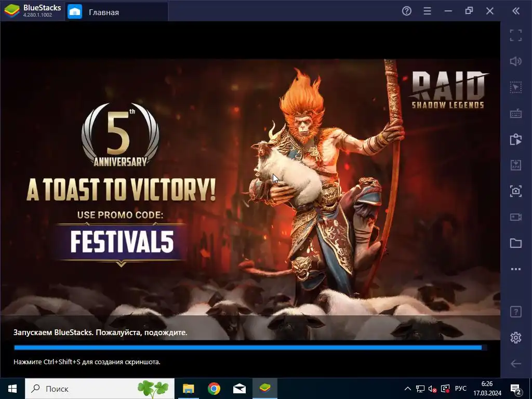
Task: Launch Google Chrome from the taskbar
Action: (x=214, y=389)
